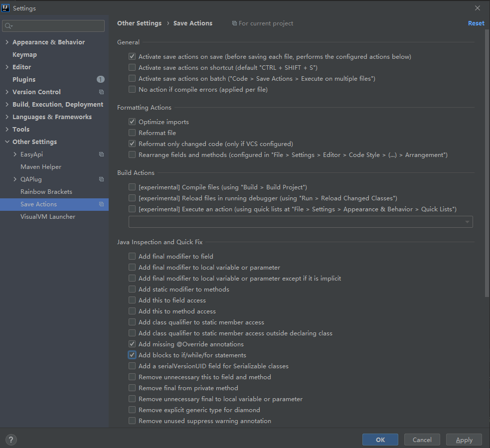The image size is (490, 448).
Task: Enable experimental Execute an action option
Action: point(132,209)
